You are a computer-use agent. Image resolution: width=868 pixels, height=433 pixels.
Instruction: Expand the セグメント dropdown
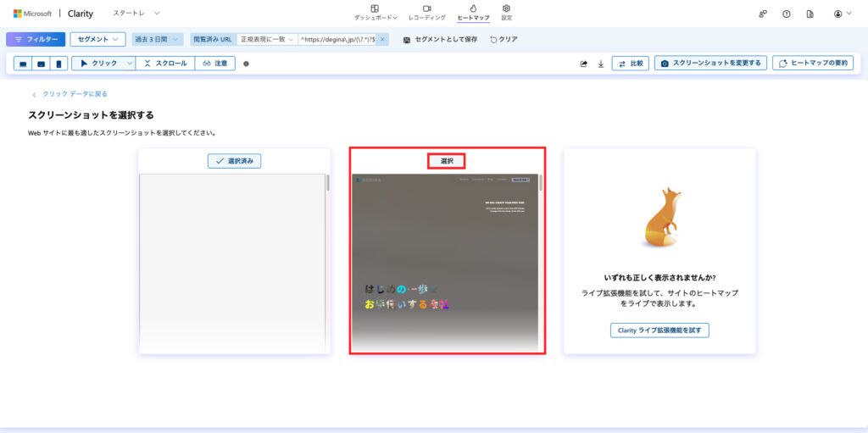97,39
